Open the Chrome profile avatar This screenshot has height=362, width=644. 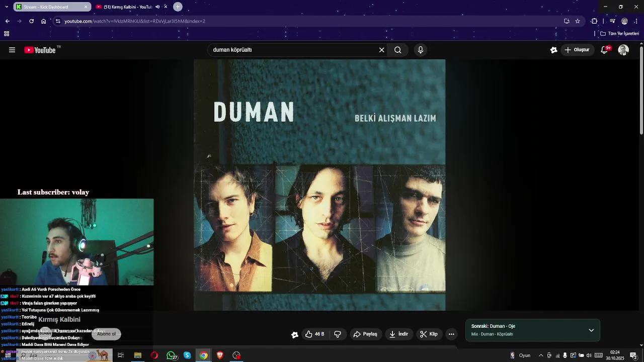pyautogui.click(x=624, y=21)
